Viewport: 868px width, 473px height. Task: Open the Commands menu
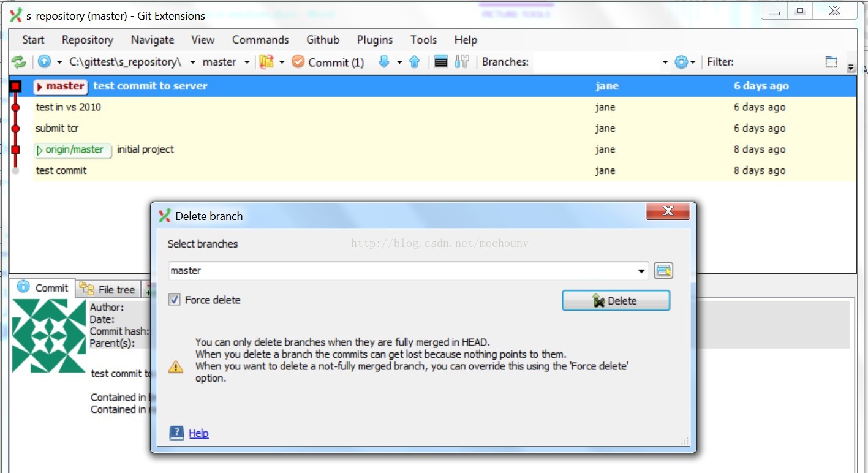260,40
